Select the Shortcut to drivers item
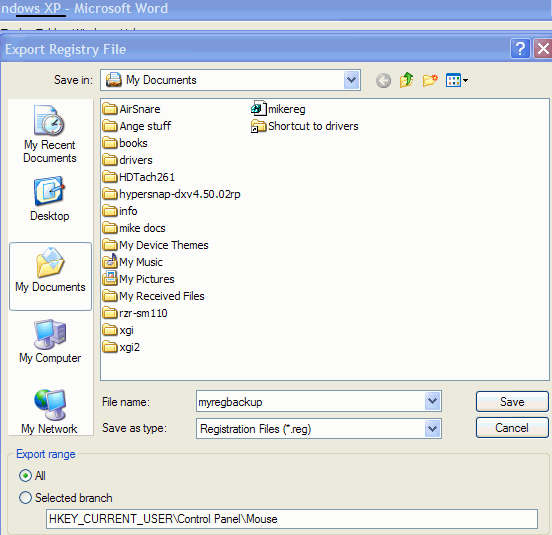This screenshot has width=552, height=535. pyautogui.click(x=305, y=126)
